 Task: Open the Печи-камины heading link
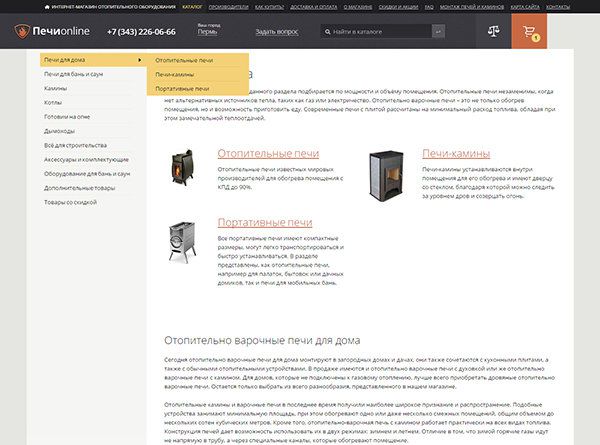(x=456, y=153)
